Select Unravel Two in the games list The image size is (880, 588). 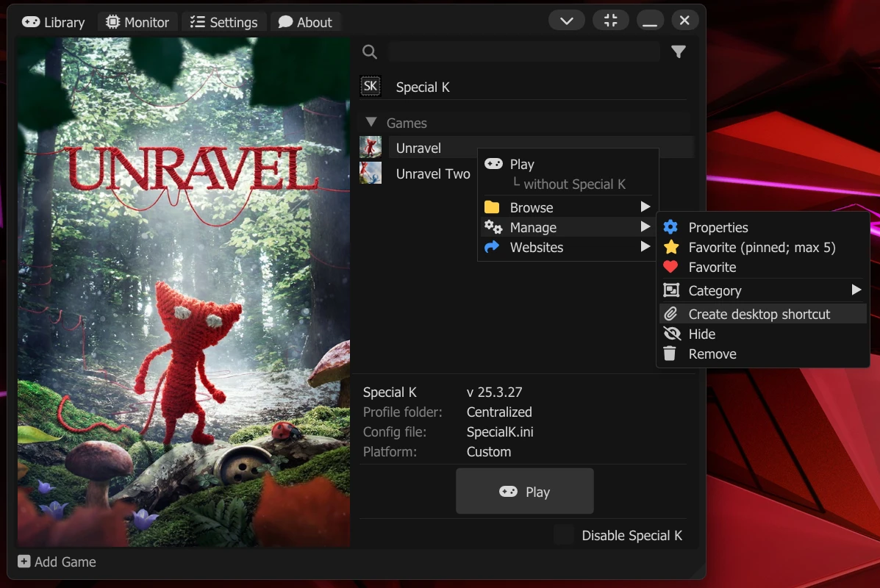click(x=433, y=174)
